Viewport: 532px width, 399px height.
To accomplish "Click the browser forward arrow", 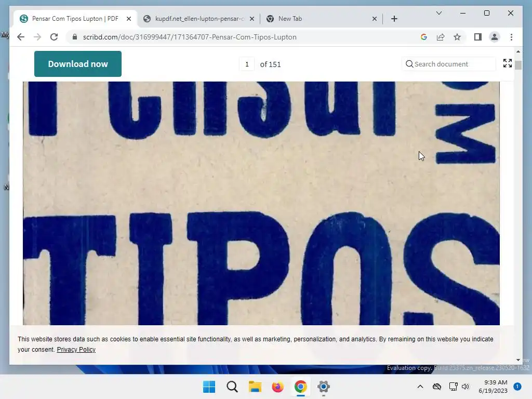I will point(37,37).
